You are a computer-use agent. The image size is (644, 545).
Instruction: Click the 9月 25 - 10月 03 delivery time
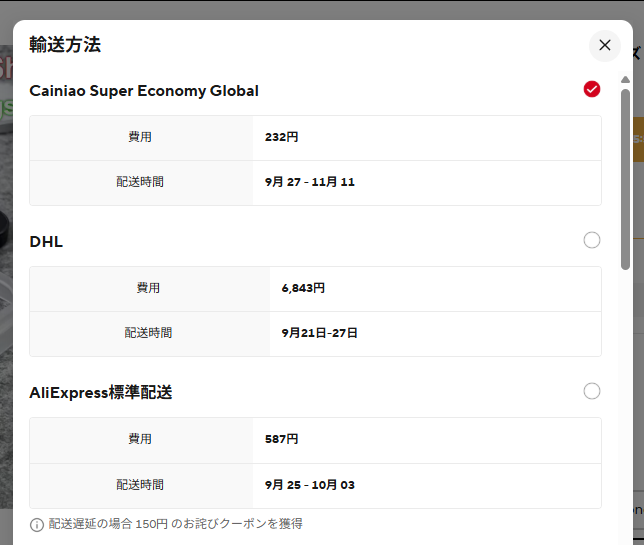click(x=310, y=485)
